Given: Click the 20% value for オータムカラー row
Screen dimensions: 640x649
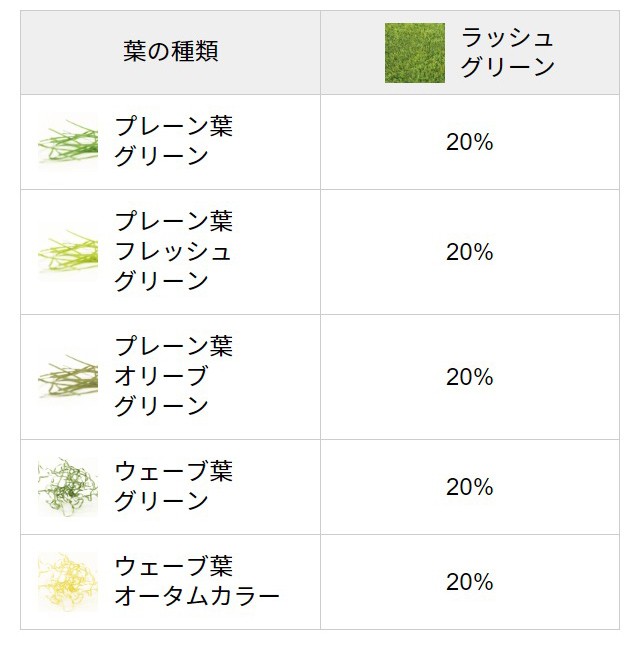Looking at the screenshot, I should click(x=470, y=582).
